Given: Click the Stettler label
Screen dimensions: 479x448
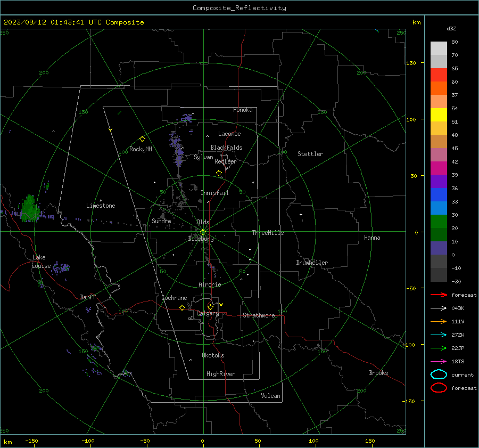Looking at the screenshot, I should click(310, 154).
